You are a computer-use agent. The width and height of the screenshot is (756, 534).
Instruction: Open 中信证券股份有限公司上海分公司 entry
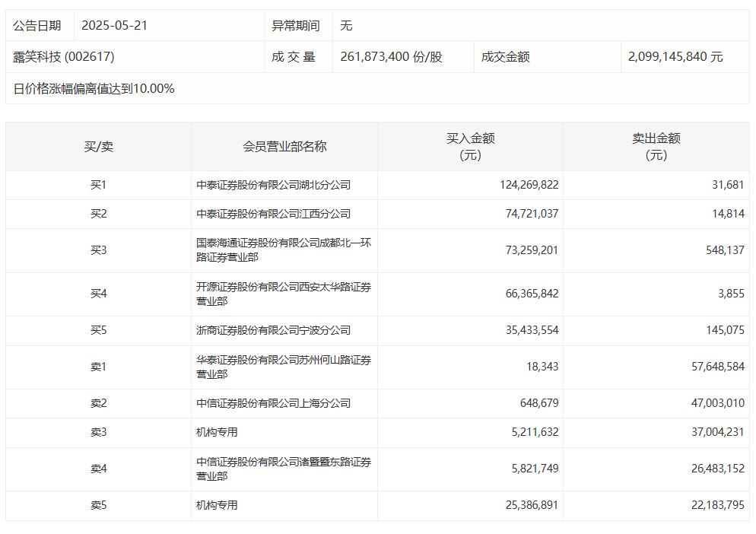(274, 403)
